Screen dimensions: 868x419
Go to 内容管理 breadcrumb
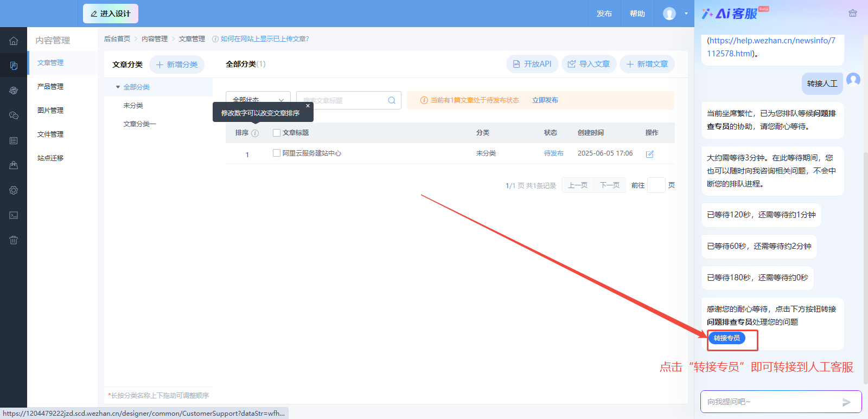pos(155,39)
